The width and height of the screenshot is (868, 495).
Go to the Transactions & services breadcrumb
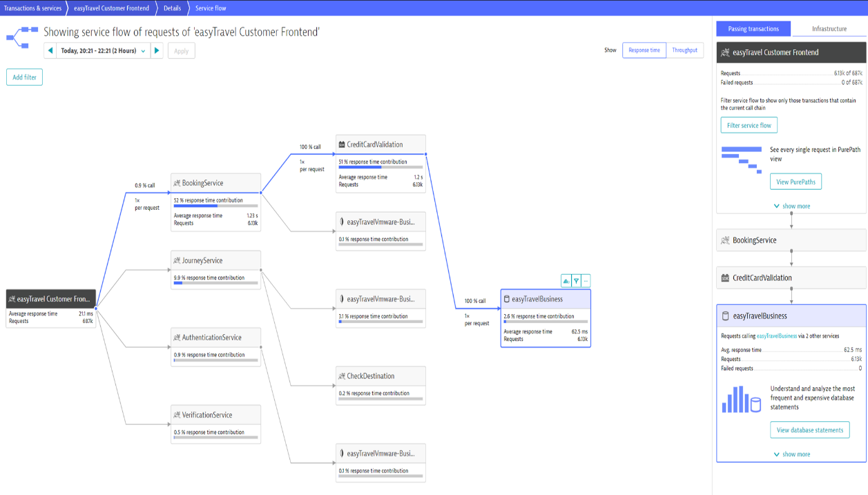(32, 8)
